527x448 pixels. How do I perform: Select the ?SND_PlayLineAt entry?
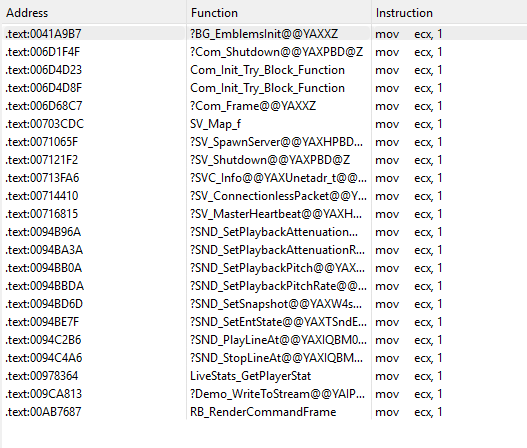[x=265, y=340]
